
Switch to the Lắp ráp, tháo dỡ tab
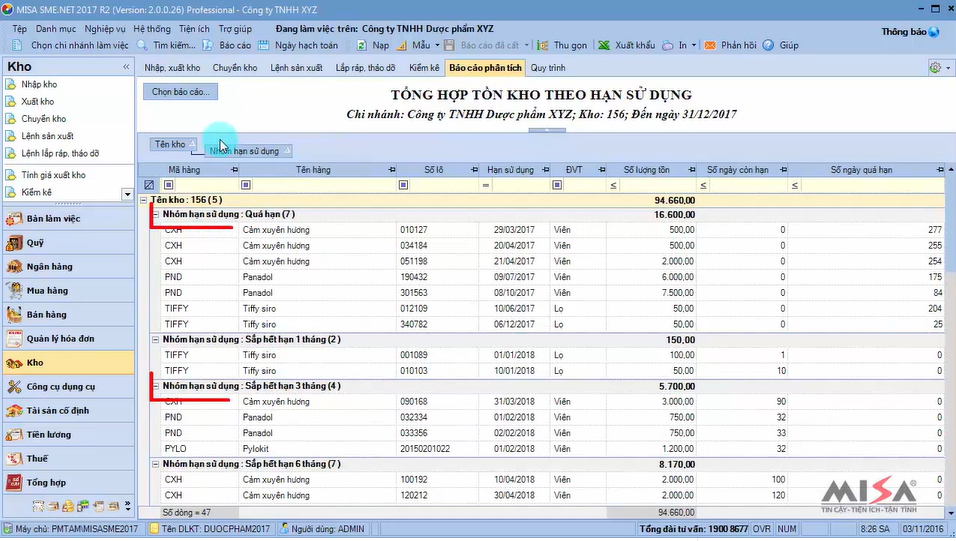pyautogui.click(x=365, y=68)
